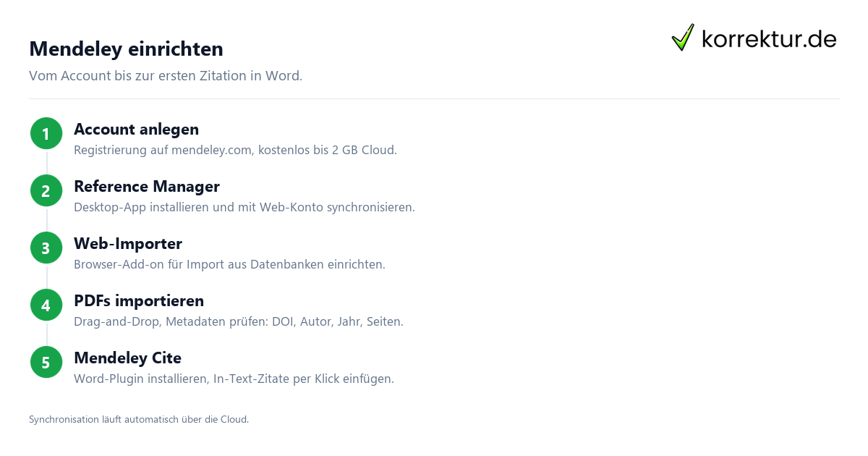The width and height of the screenshot is (868, 456).
Task: Click the green step 4 circle
Action: click(x=46, y=305)
